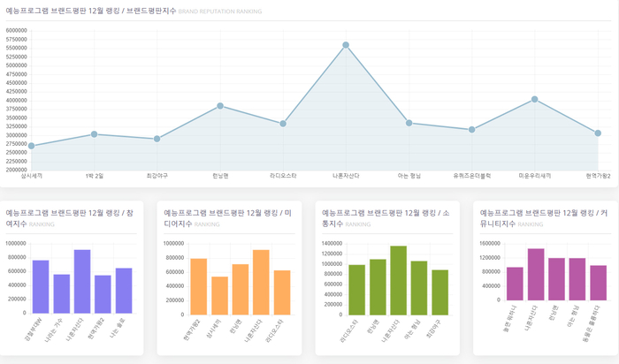619x364 pixels.
Task: Click the 최강야구 label under green chart
Action: pos(433,329)
